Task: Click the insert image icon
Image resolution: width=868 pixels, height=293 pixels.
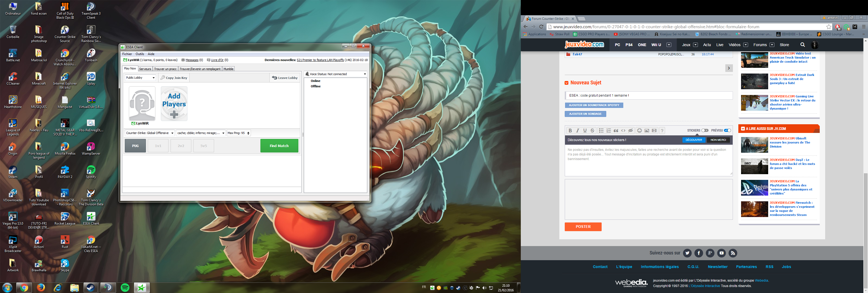Action: 647,131
